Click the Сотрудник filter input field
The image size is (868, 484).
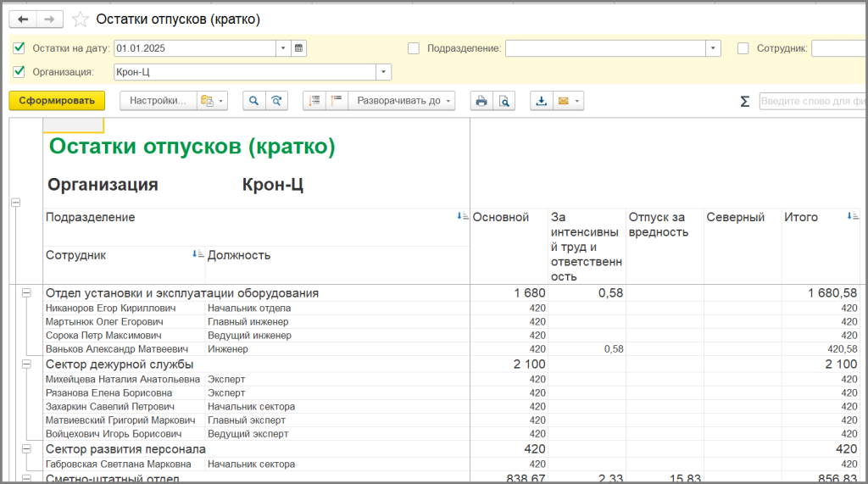click(838, 48)
